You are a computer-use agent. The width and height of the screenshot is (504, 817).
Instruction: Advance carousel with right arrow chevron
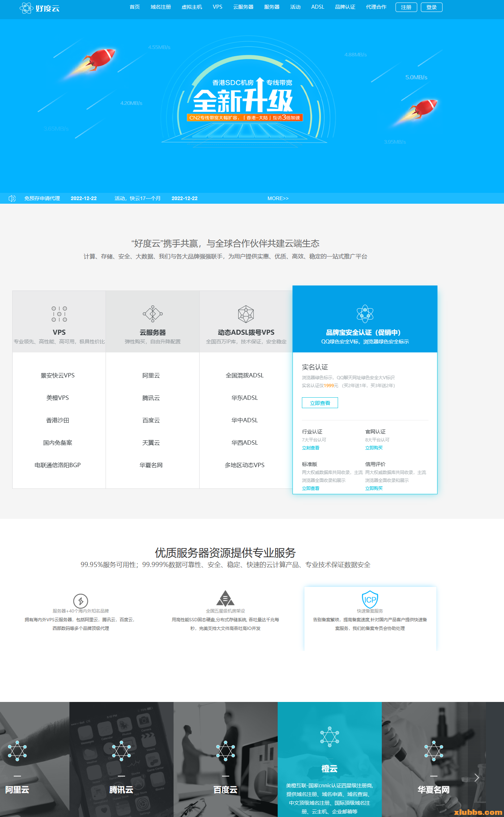[x=477, y=778]
